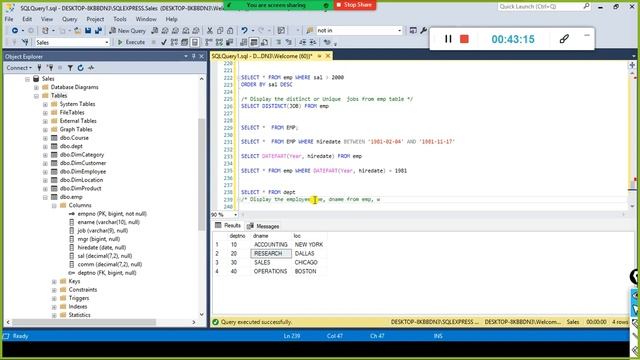Display estimated execution plan icon
The height and width of the screenshot is (360, 640).
174,42
